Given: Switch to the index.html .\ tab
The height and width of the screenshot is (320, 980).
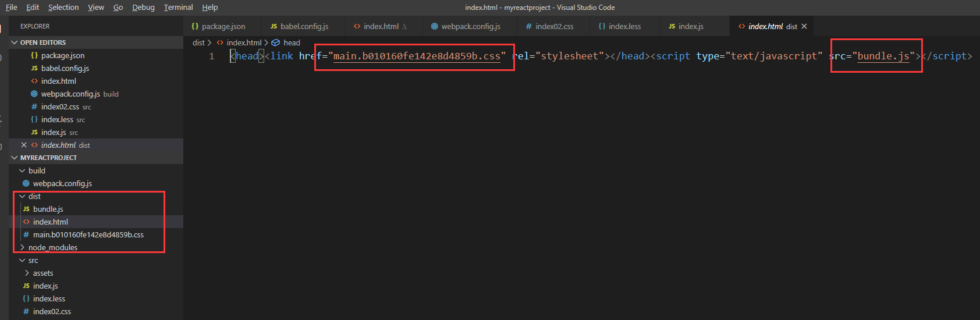Looking at the screenshot, I should [383, 26].
